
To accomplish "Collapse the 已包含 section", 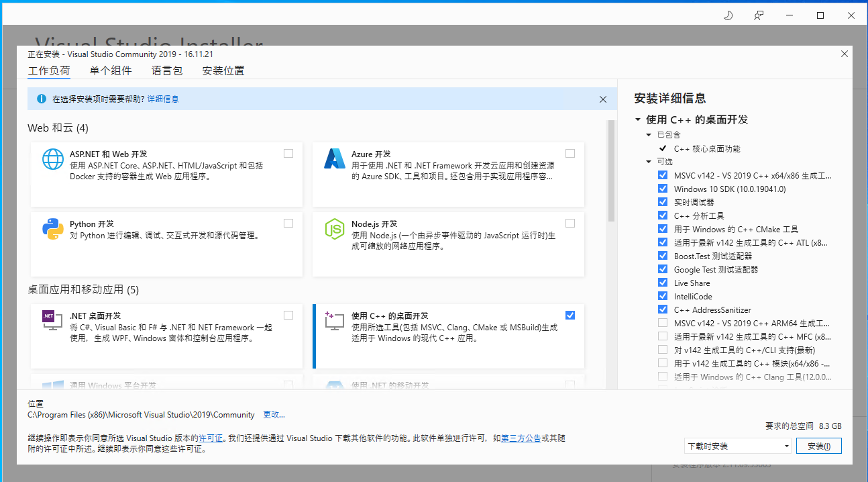I will coord(649,135).
